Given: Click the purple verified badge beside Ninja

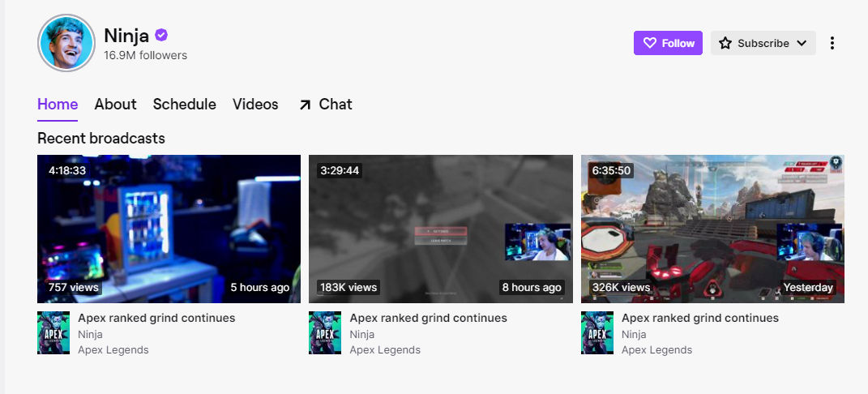Looking at the screenshot, I should point(161,36).
